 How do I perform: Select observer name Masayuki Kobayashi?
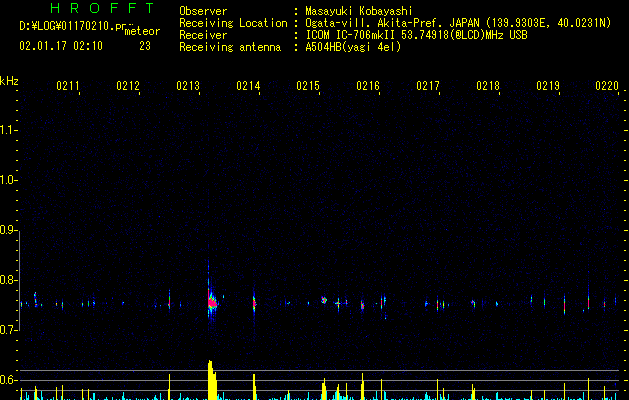click(x=359, y=11)
